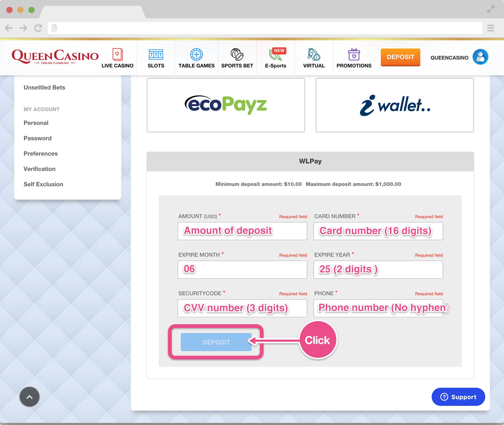Click the Minimum deposit amount text
Viewport: 504px width, 425px height.
tap(259, 184)
